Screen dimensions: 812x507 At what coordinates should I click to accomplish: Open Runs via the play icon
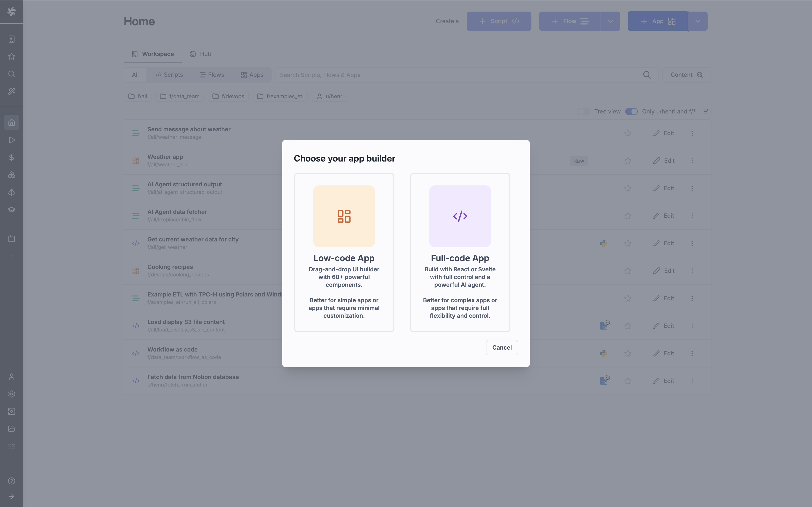[x=11, y=140]
